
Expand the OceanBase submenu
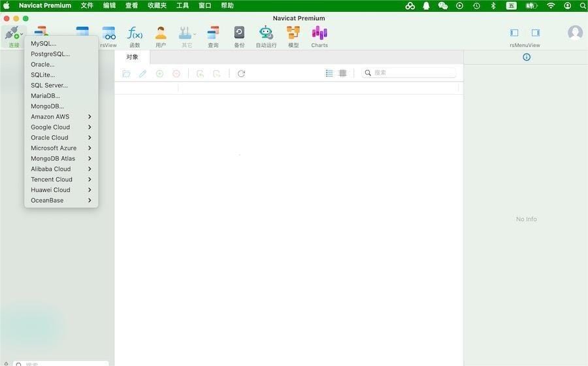point(61,201)
